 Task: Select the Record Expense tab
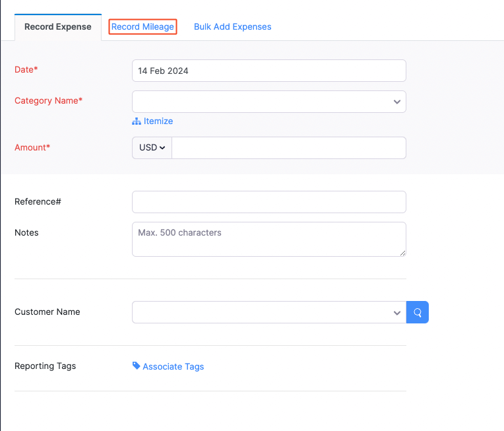tap(57, 27)
